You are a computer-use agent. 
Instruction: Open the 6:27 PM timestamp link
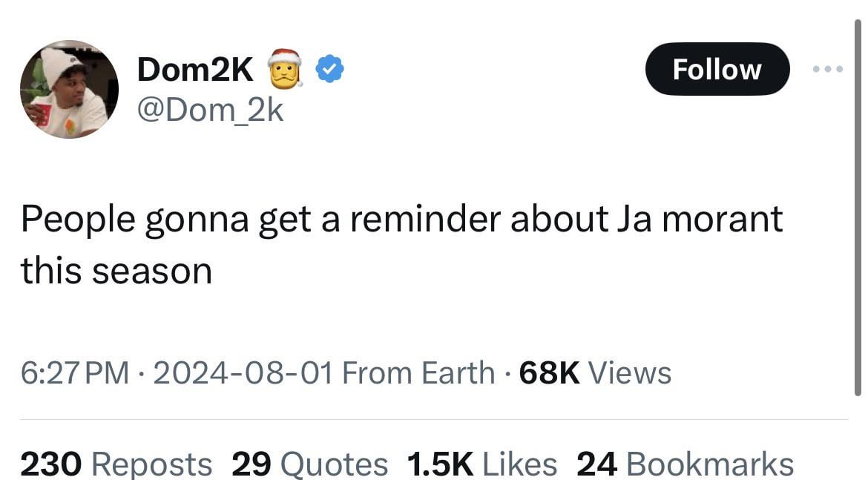tap(72, 373)
